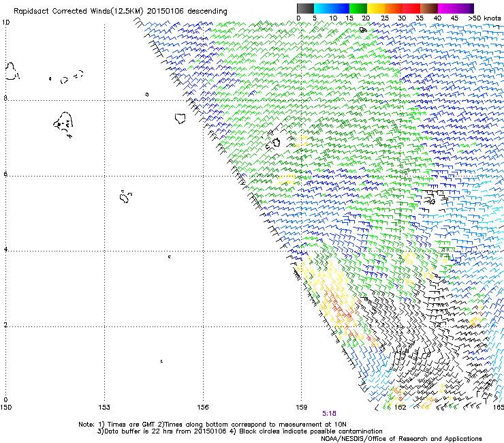Click the blue 10-15 knots legend swatch
This screenshot has height=443, width=504.
tap(341, 8)
